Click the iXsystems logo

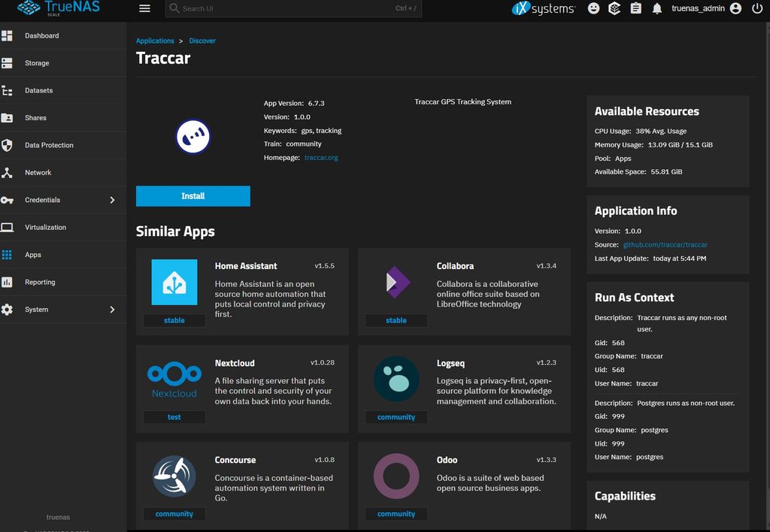(543, 8)
